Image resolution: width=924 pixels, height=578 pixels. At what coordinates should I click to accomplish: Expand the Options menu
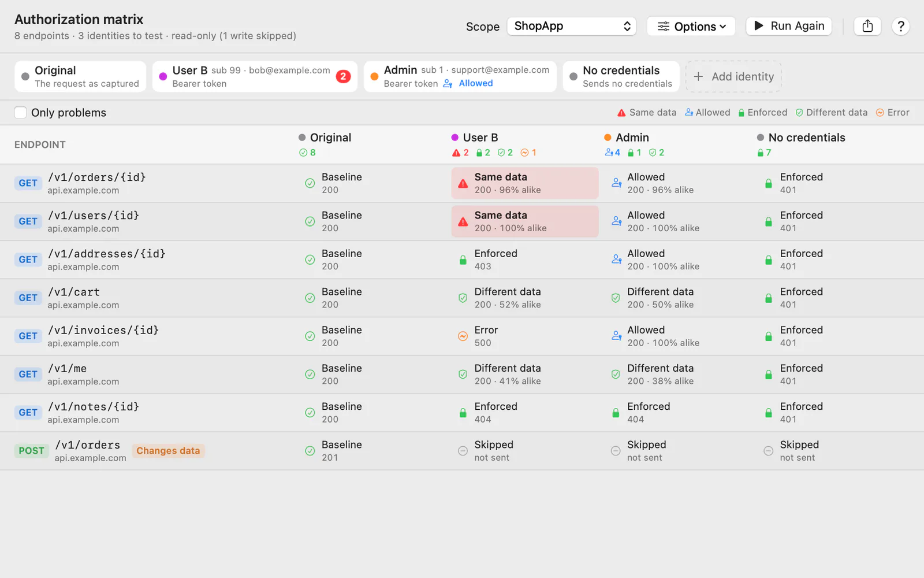691,26
